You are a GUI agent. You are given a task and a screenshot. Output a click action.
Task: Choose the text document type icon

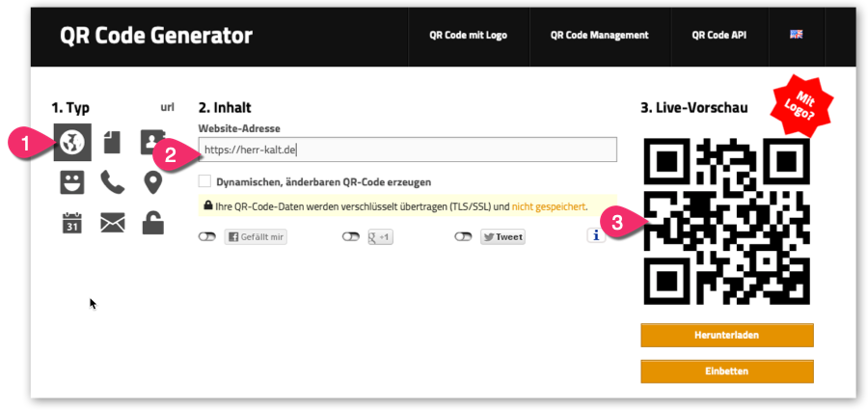coord(113,143)
